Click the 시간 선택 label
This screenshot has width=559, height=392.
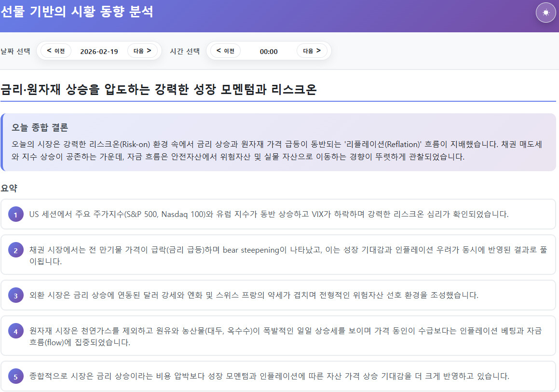point(185,51)
